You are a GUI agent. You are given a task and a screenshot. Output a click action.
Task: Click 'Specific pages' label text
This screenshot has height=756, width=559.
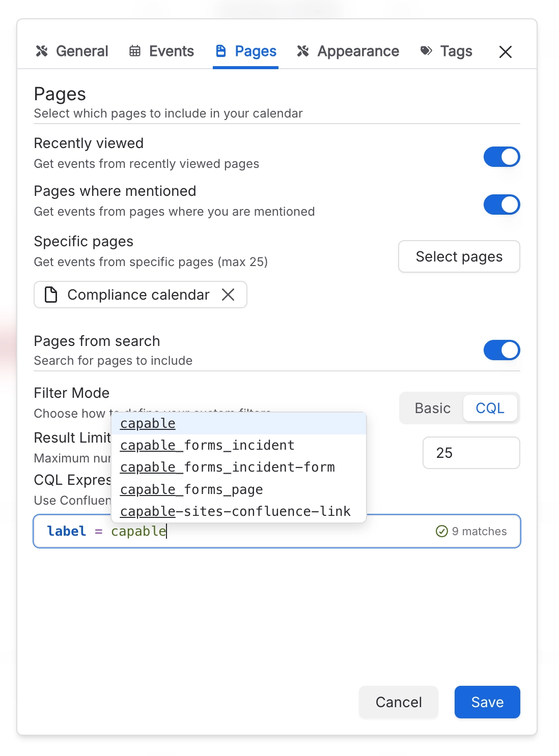[83, 241]
